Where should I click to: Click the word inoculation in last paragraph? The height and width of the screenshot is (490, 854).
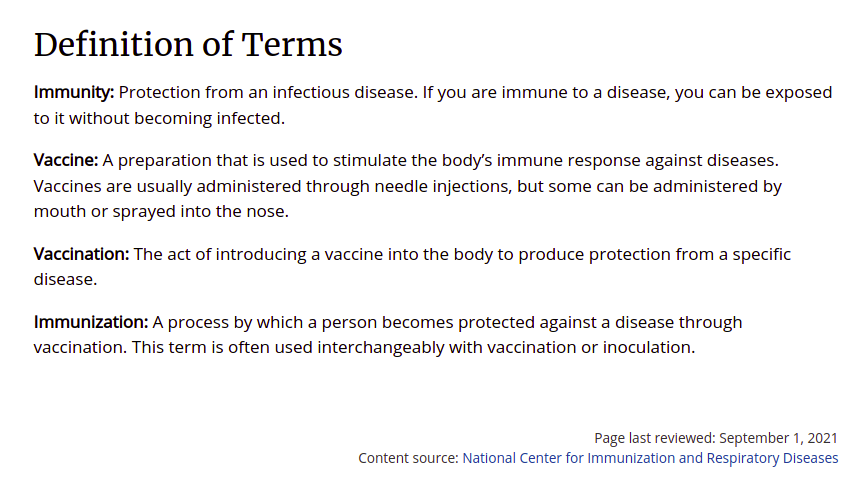pyautogui.click(x=649, y=347)
